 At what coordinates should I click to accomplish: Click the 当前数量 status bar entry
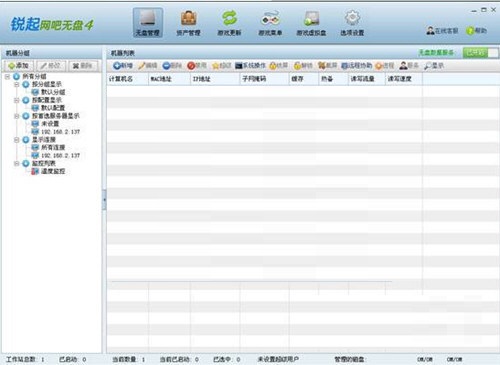(129, 359)
